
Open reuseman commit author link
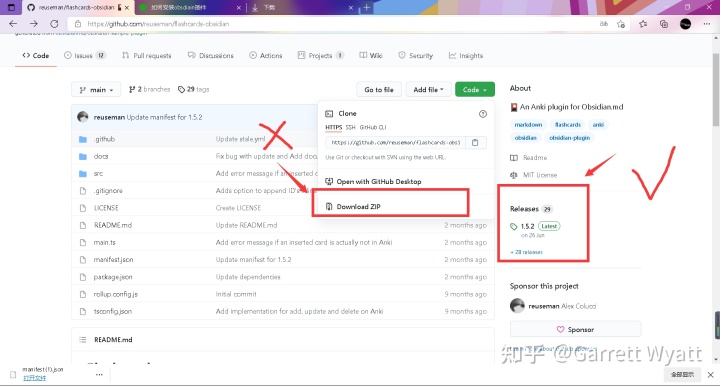pos(109,117)
